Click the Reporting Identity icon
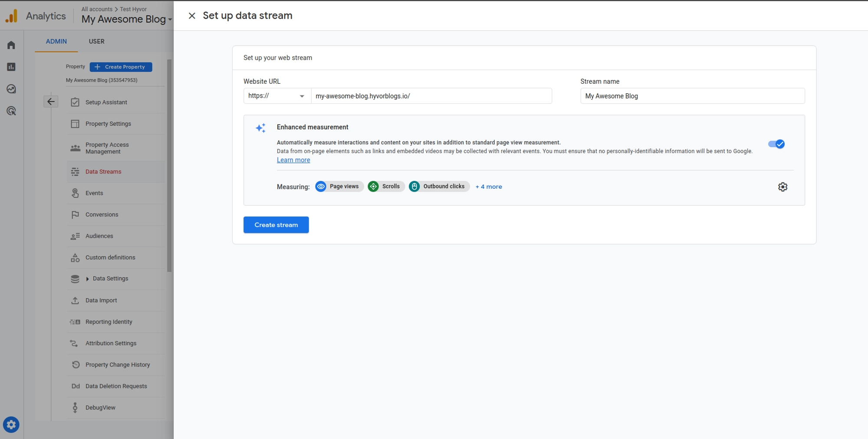This screenshot has width=868, height=439. (75, 322)
